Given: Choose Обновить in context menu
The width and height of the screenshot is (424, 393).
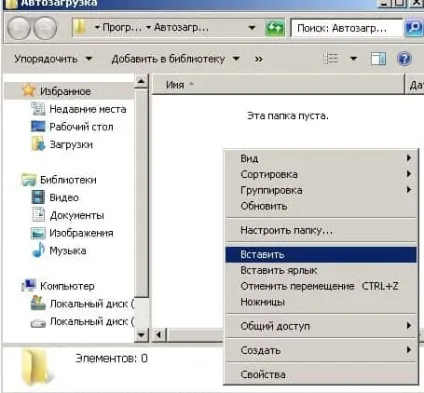Looking at the screenshot, I should (321, 206).
